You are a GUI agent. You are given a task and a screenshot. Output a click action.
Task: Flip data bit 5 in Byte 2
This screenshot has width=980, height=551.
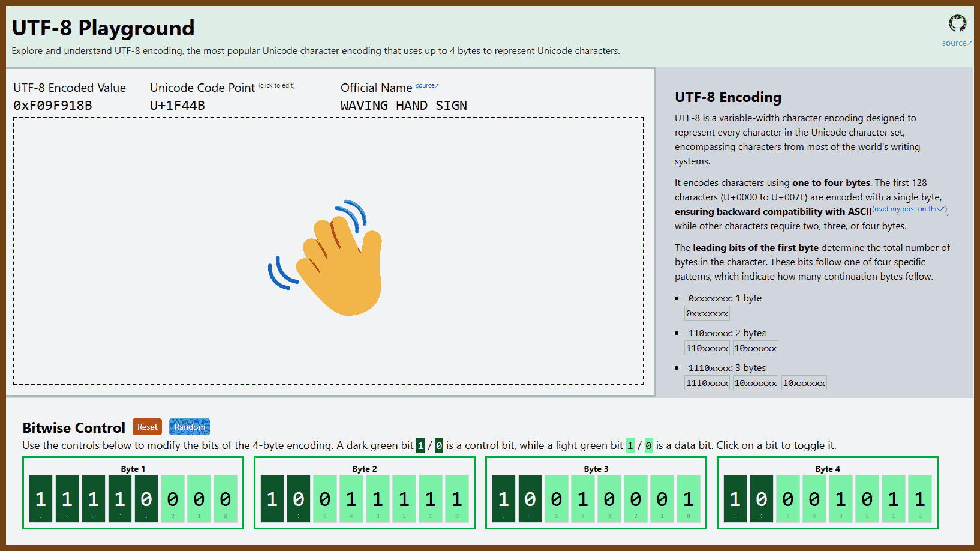point(325,499)
